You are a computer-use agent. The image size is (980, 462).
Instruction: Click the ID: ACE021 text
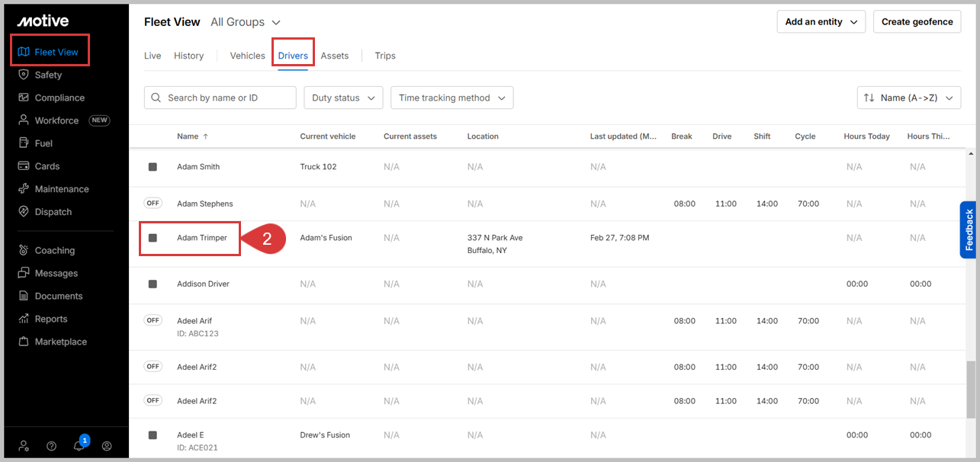(198, 448)
